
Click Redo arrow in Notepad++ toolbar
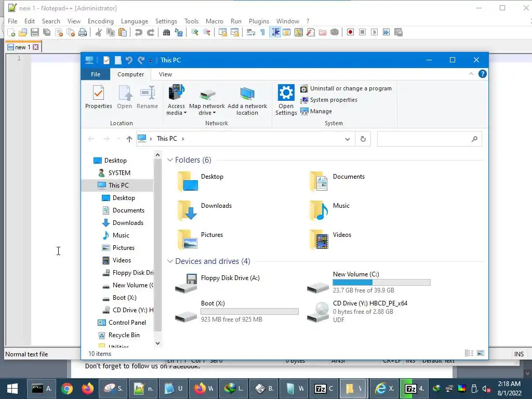151,32
